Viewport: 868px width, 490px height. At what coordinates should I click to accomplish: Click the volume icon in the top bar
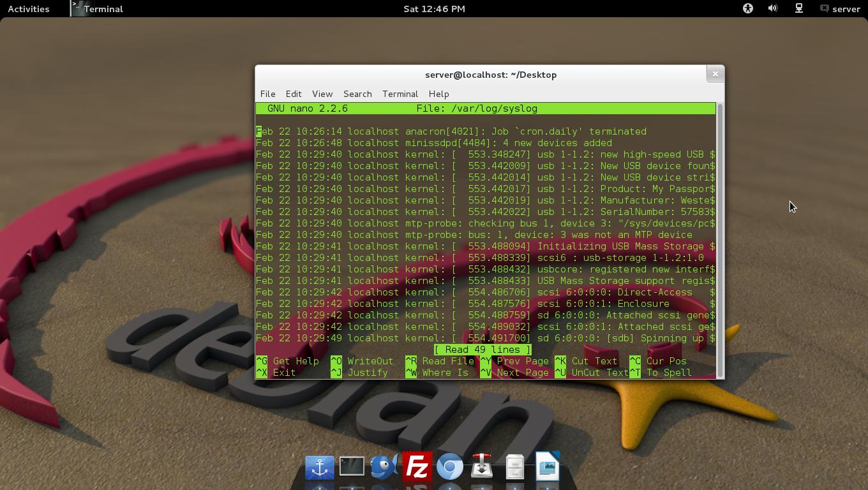pos(772,8)
